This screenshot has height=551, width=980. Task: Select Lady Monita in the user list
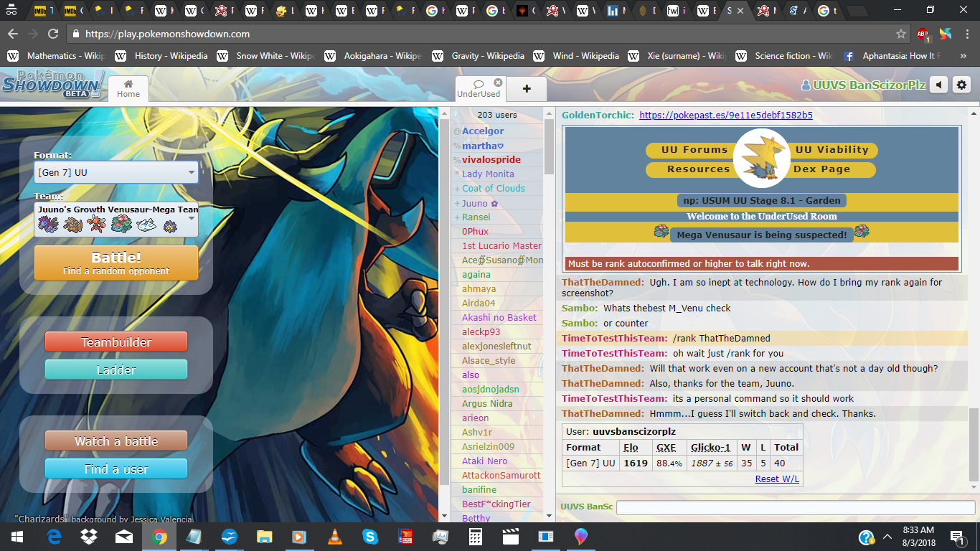(488, 174)
